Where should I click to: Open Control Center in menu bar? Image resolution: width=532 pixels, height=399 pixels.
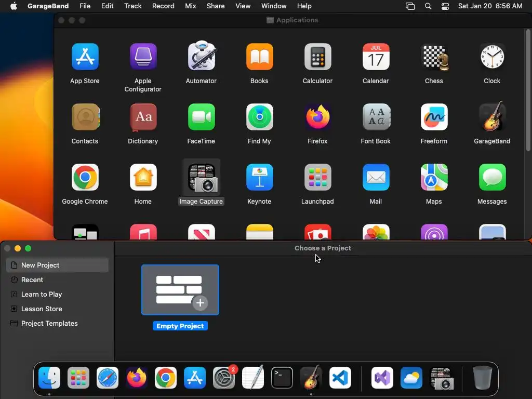click(x=445, y=6)
